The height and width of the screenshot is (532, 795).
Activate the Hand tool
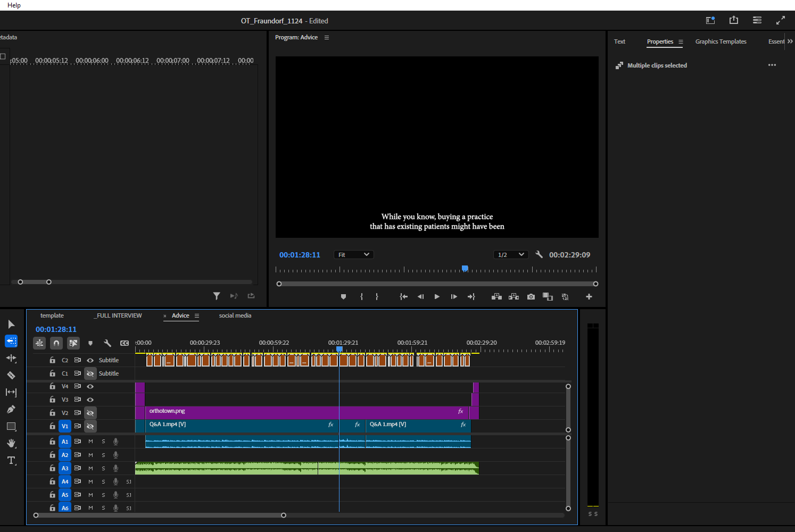(x=11, y=443)
